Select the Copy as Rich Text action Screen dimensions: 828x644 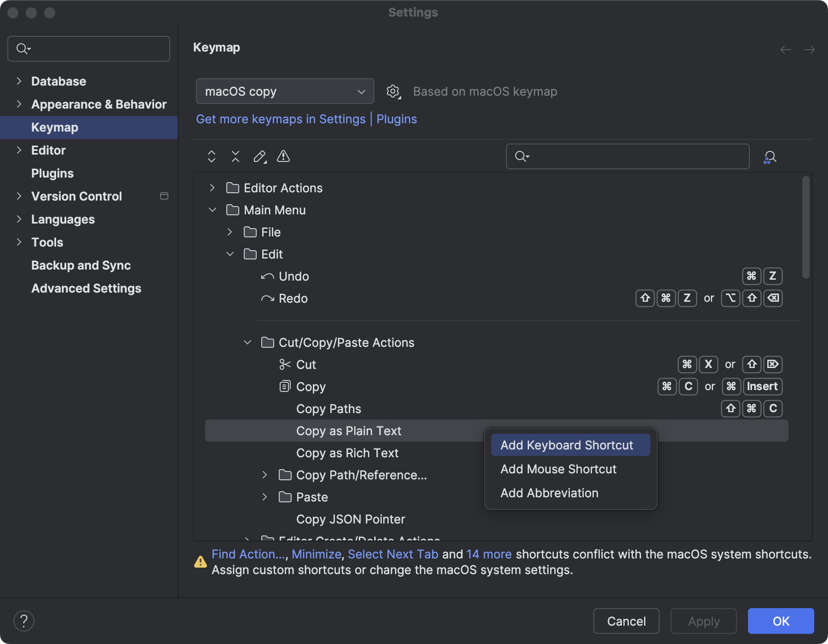[x=347, y=453]
